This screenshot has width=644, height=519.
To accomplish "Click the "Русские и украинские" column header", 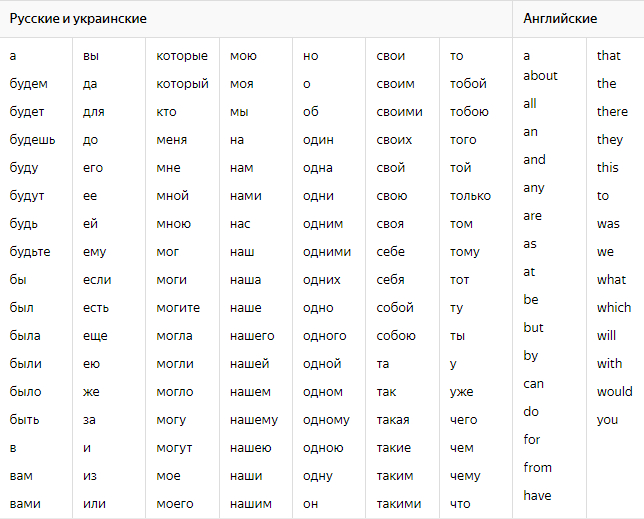I will (79, 19).
